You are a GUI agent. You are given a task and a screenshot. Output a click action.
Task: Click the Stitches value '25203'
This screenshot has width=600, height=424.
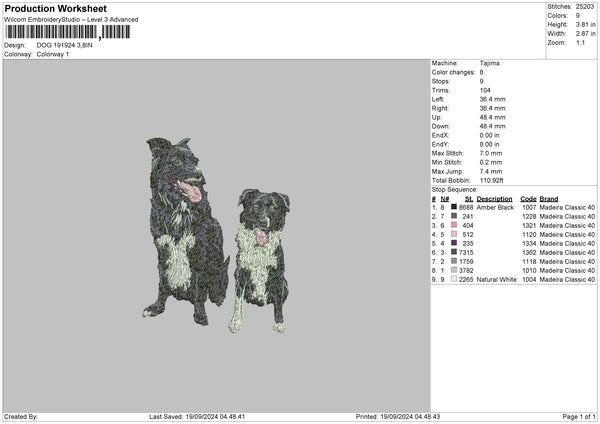click(585, 7)
